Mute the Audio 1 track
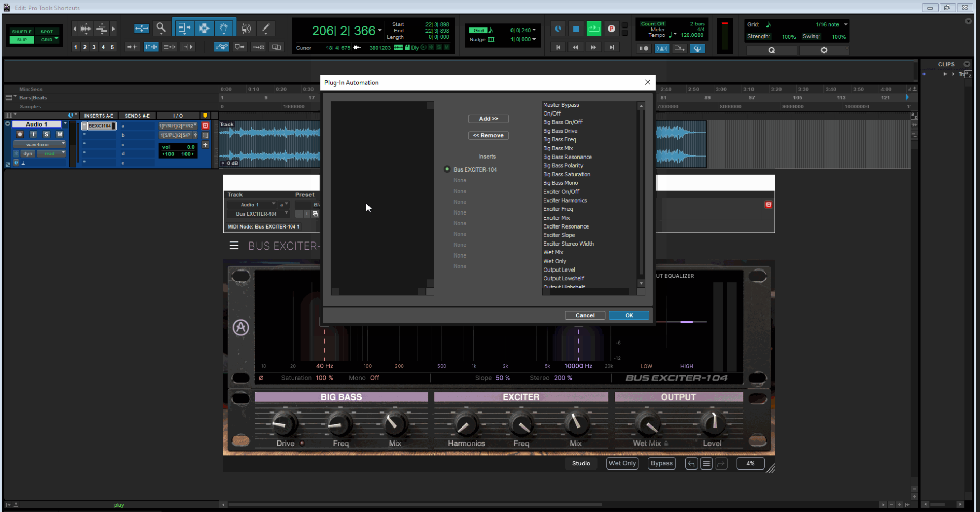Screen dimensions: 980x512 tap(60, 134)
